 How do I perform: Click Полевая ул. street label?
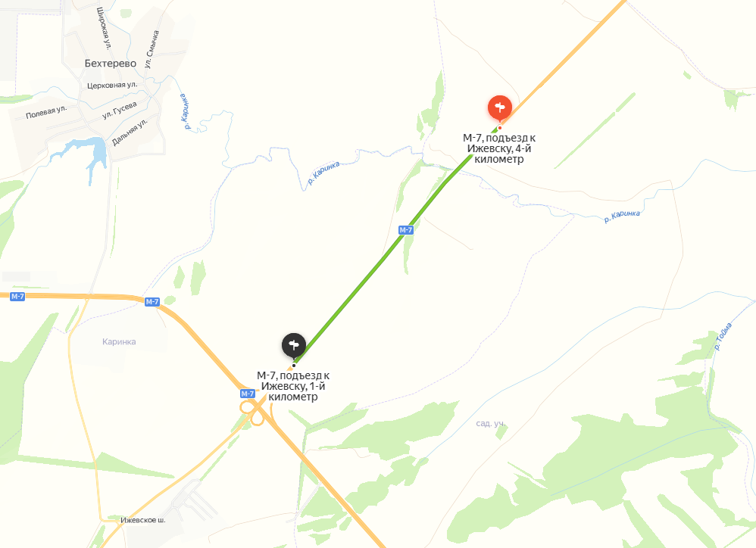click(x=46, y=112)
